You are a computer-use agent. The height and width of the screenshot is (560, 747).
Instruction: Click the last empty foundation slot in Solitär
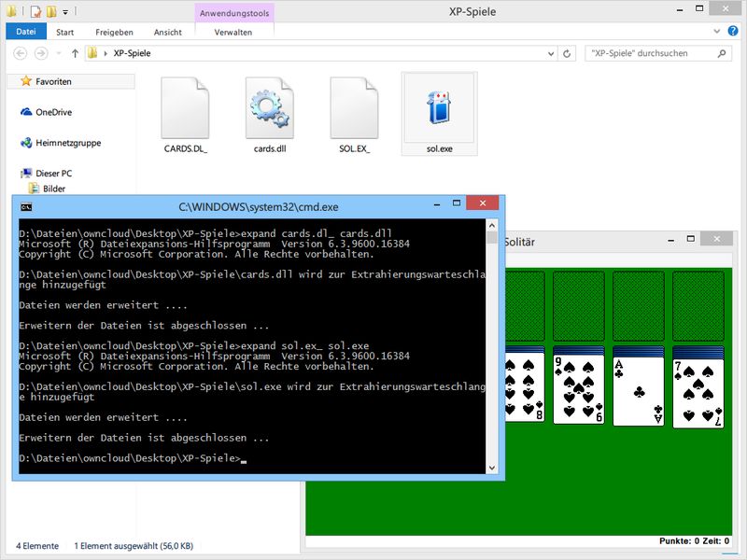tap(698, 306)
